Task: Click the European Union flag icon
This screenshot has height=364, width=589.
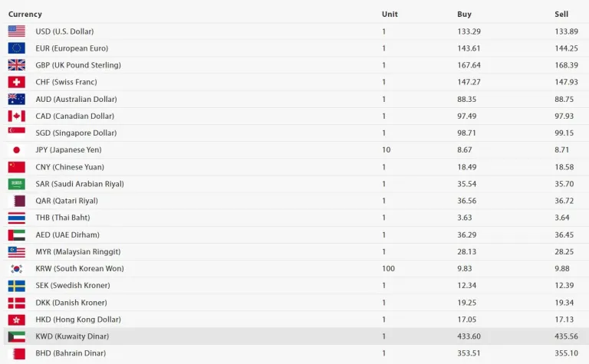Action: (x=16, y=48)
